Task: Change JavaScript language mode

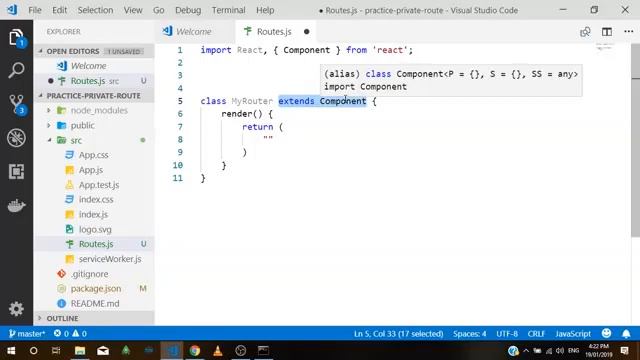Action: pos(573,333)
